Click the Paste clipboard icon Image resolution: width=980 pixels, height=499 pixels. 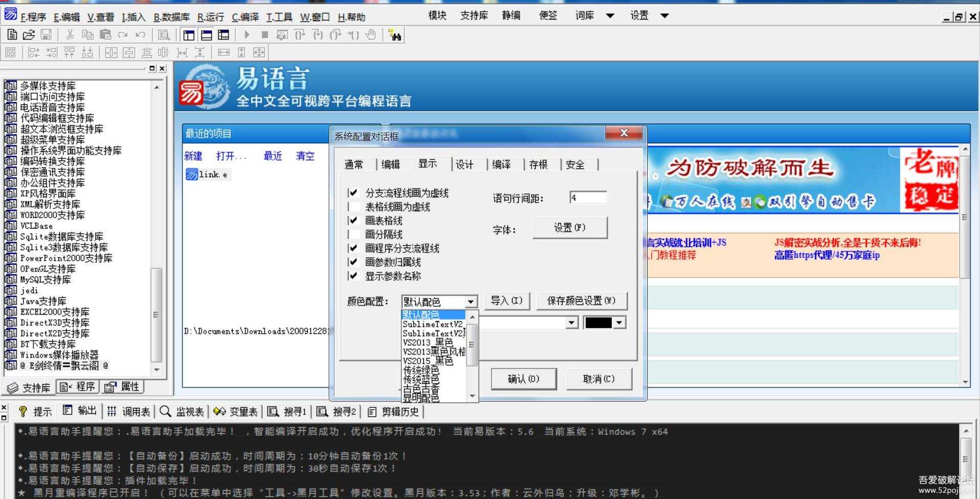(105, 35)
